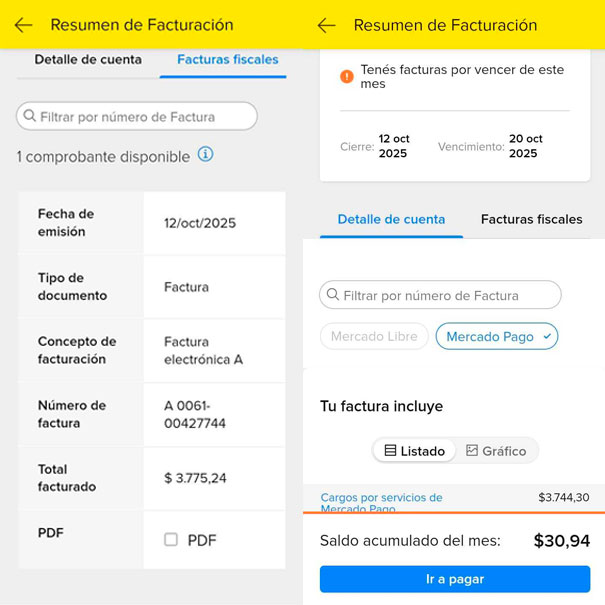Image resolution: width=605 pixels, height=605 pixels.
Task: Tap search magnifier in right filter field
Action: [333, 294]
